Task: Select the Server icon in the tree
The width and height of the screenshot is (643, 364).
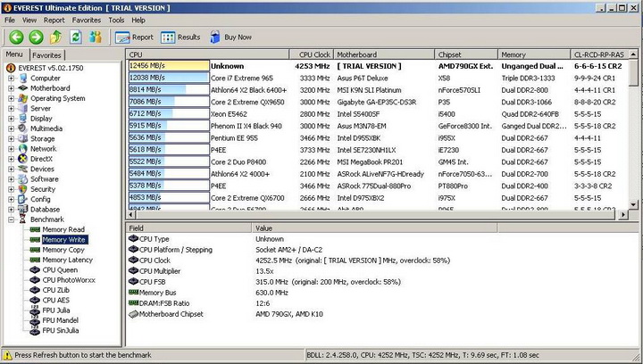Action: click(23, 108)
